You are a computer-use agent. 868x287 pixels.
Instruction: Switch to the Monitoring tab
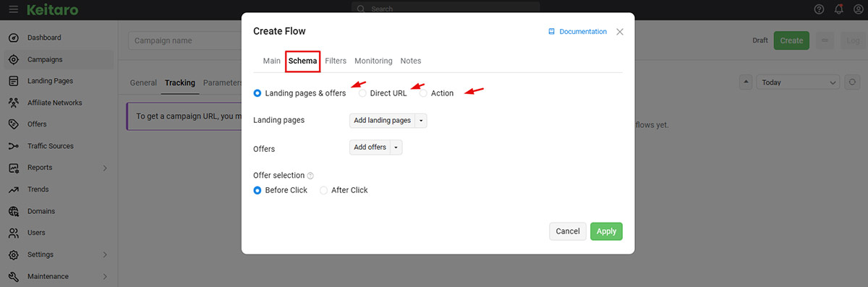(373, 61)
